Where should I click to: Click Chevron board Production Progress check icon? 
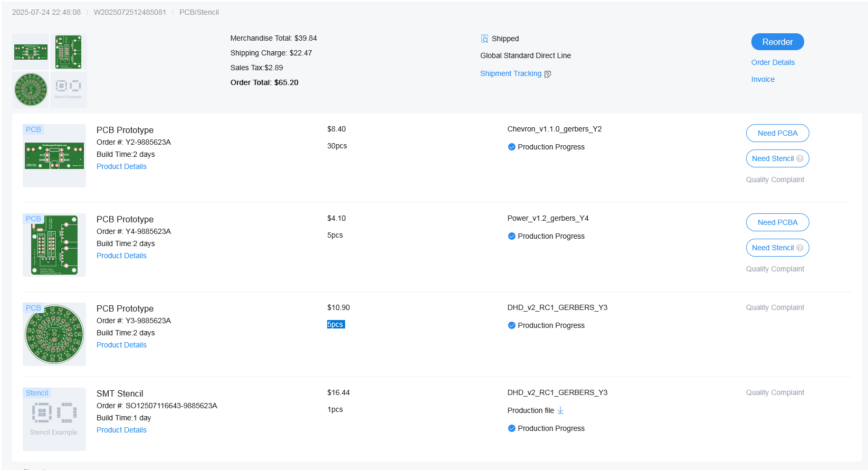[511, 147]
